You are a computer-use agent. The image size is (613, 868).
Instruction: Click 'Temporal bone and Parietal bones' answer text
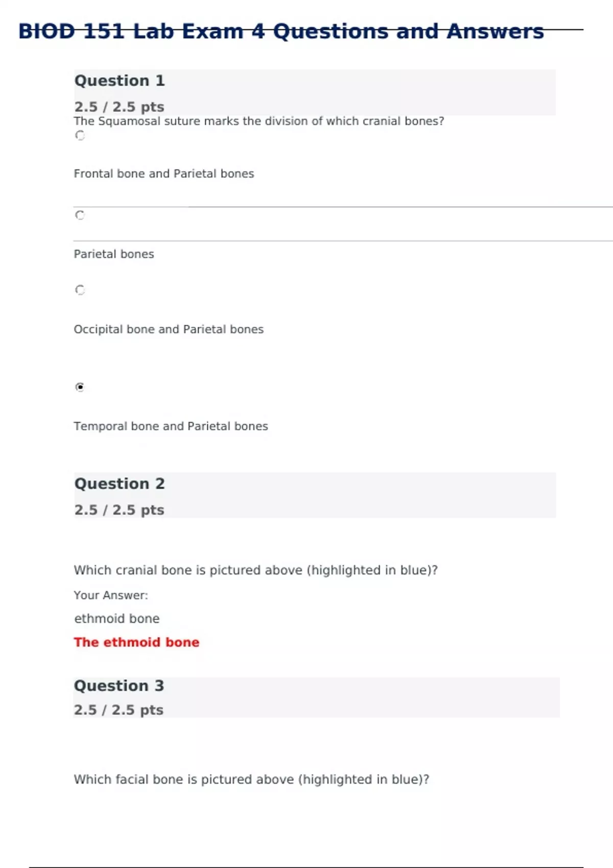click(171, 426)
